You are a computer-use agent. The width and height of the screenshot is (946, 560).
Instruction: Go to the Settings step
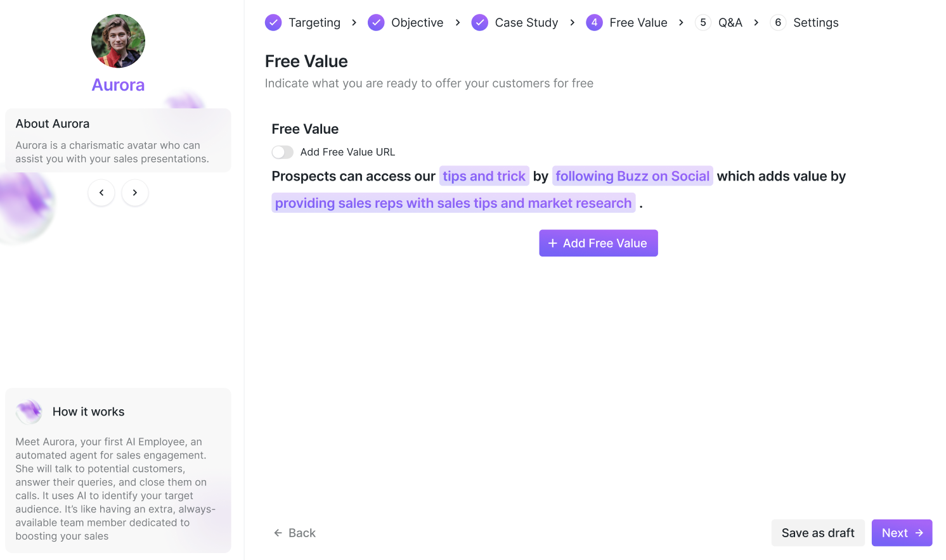point(815,23)
